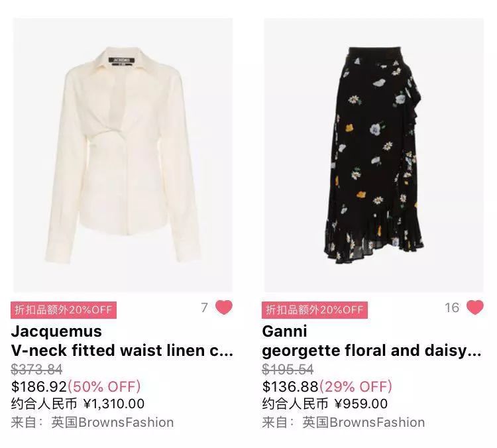Open georgette floral and daisy product title
497x448 pixels.
point(372,351)
